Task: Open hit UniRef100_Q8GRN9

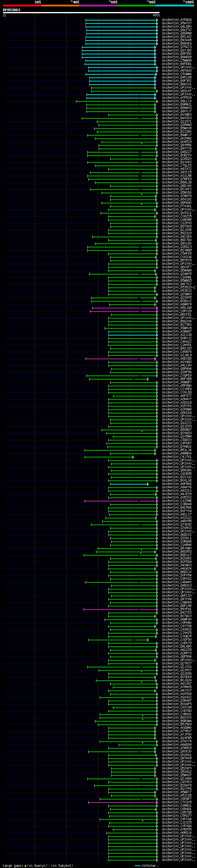Action: [176, 33]
